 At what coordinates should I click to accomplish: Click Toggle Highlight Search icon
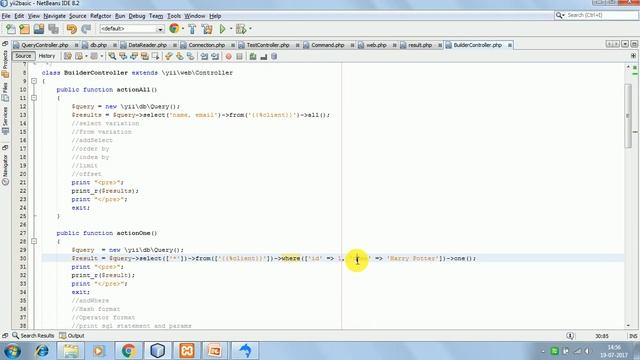tap(144, 56)
